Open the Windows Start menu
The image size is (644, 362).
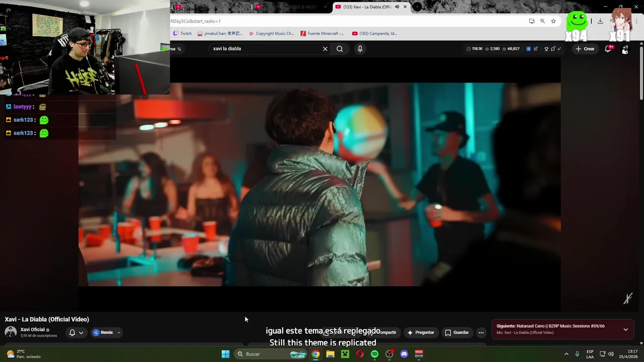pos(225,354)
